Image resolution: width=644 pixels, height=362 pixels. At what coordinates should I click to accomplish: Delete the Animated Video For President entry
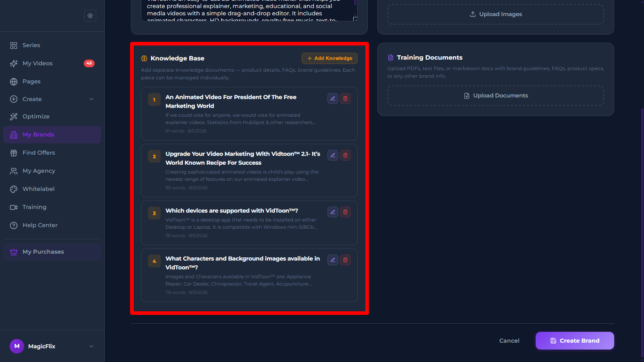345,99
